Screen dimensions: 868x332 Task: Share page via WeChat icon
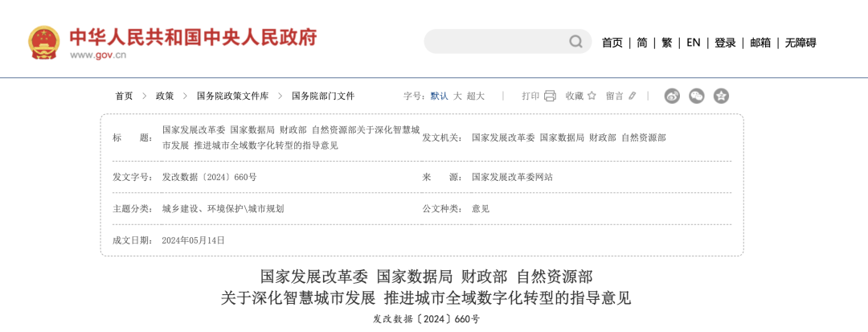tap(697, 96)
